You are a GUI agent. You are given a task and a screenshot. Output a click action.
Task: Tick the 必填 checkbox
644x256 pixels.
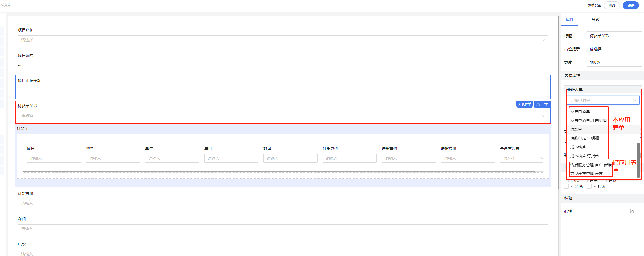(638, 211)
